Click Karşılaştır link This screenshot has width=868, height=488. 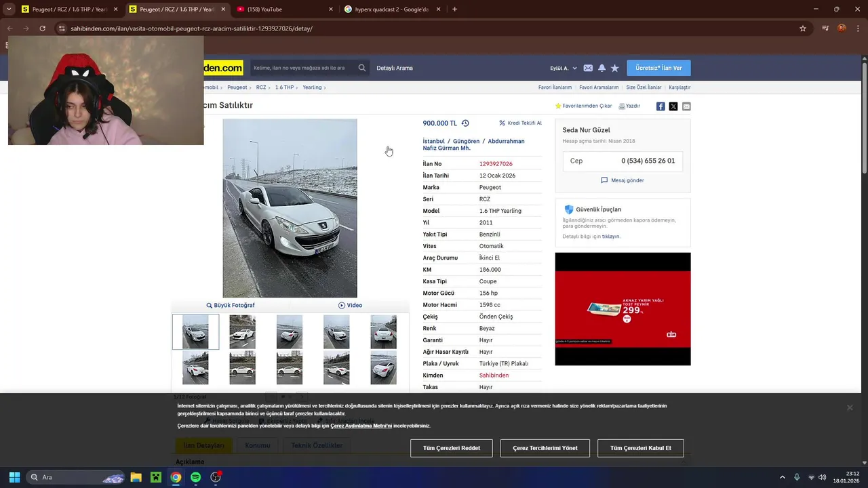679,87
